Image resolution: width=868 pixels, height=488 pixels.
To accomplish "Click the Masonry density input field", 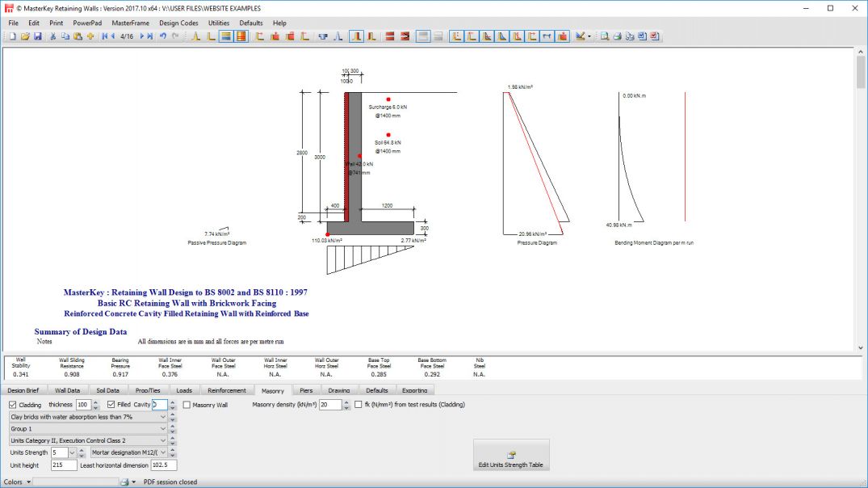I will click(330, 405).
